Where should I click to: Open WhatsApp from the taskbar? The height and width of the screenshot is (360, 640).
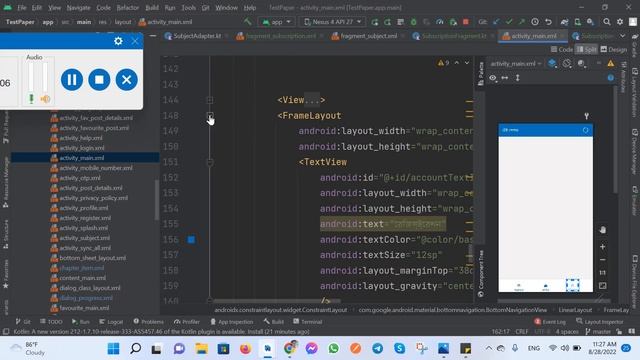333,349
